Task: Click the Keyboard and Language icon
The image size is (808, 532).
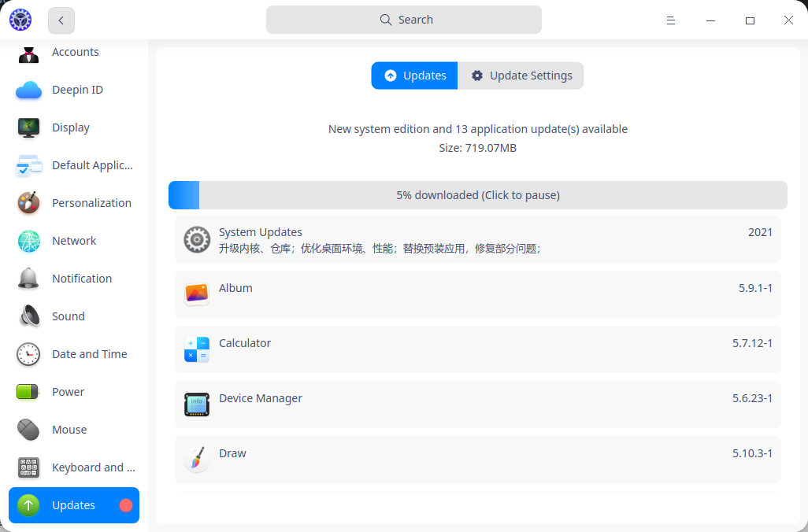Action: click(28, 467)
